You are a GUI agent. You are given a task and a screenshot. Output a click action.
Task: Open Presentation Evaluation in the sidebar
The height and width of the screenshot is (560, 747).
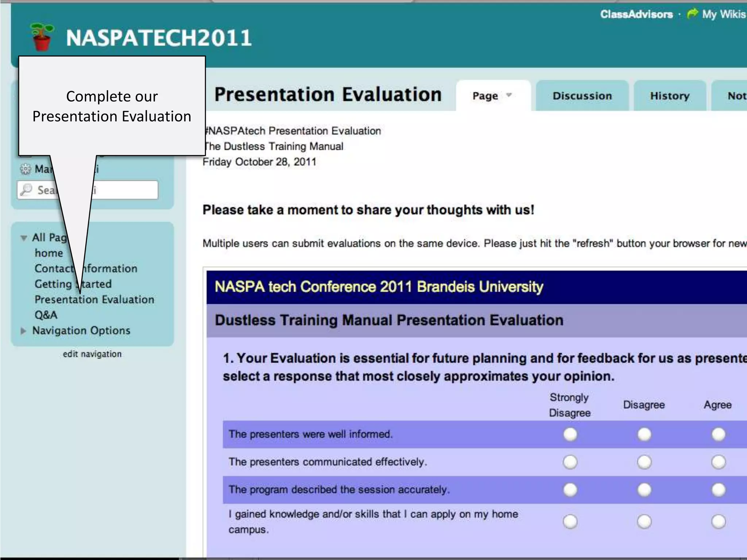pos(94,299)
